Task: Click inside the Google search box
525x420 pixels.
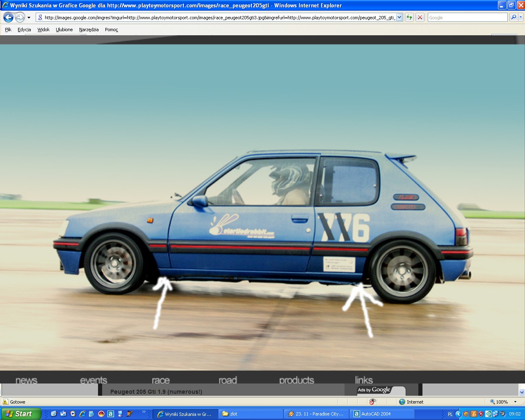Action: coord(467,18)
